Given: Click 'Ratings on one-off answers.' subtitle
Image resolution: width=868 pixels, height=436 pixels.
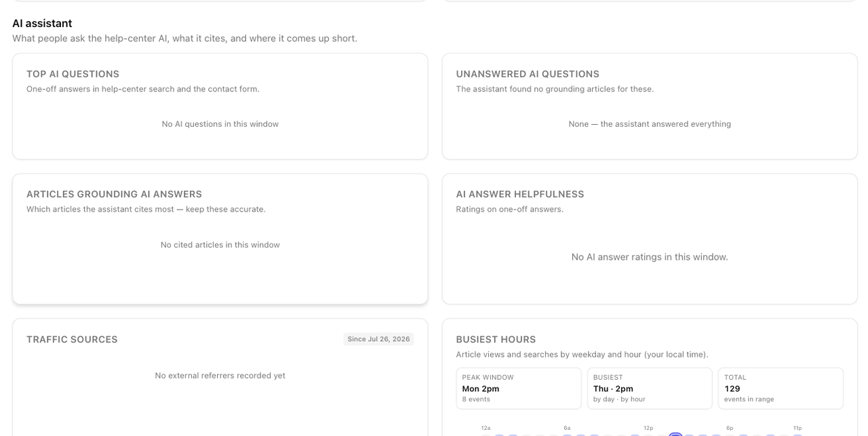Looking at the screenshot, I should [x=510, y=209].
